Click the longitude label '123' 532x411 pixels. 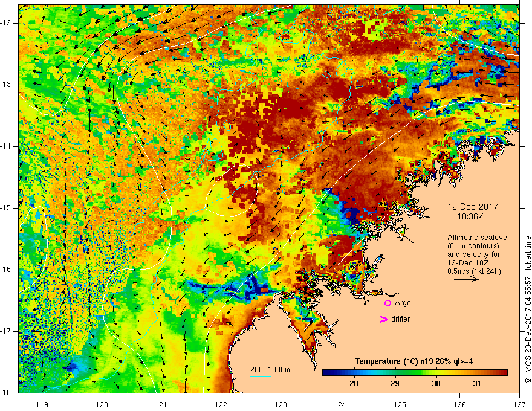281,404
